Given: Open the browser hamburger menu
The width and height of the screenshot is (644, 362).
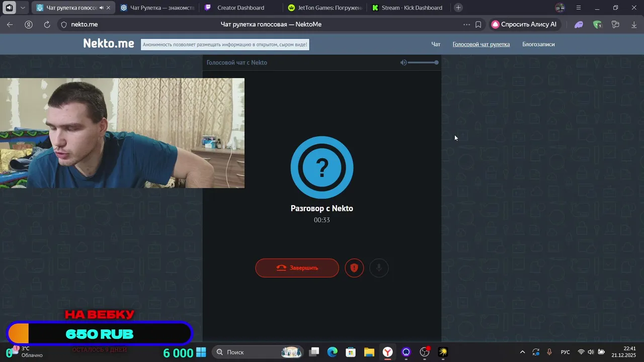Looking at the screenshot, I should pos(578,8).
